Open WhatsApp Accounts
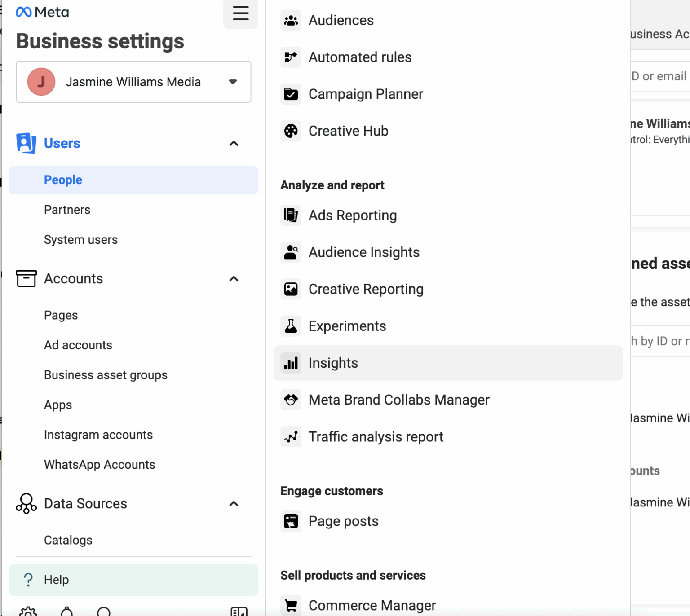Image resolution: width=690 pixels, height=616 pixels. pyautogui.click(x=100, y=465)
